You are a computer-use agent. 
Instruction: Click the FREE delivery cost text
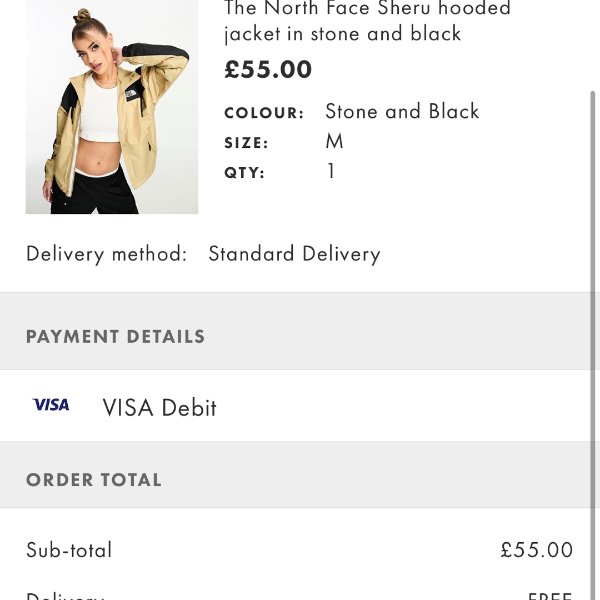550,596
